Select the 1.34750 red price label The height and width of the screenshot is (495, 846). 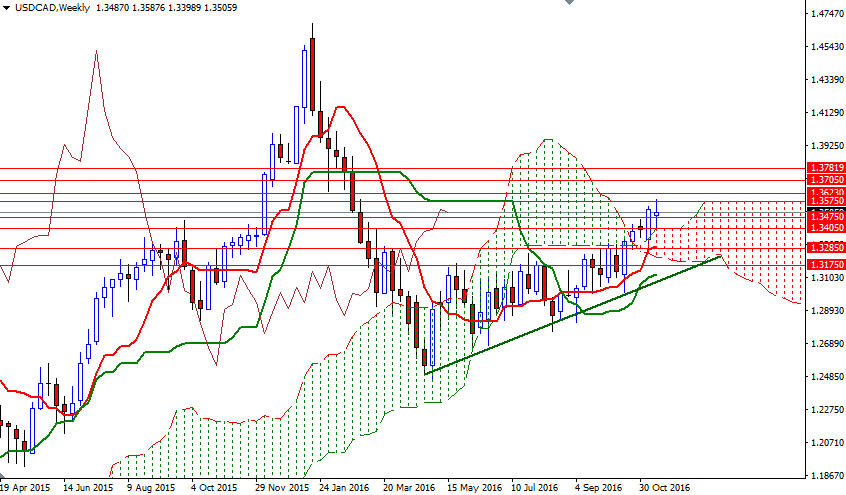[x=825, y=216]
